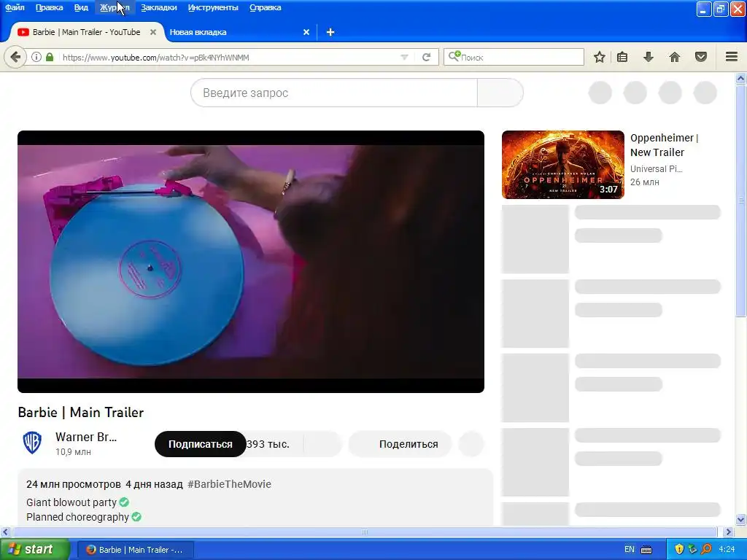Click the Barbie video player
This screenshot has height=560, width=747.
pos(251,262)
